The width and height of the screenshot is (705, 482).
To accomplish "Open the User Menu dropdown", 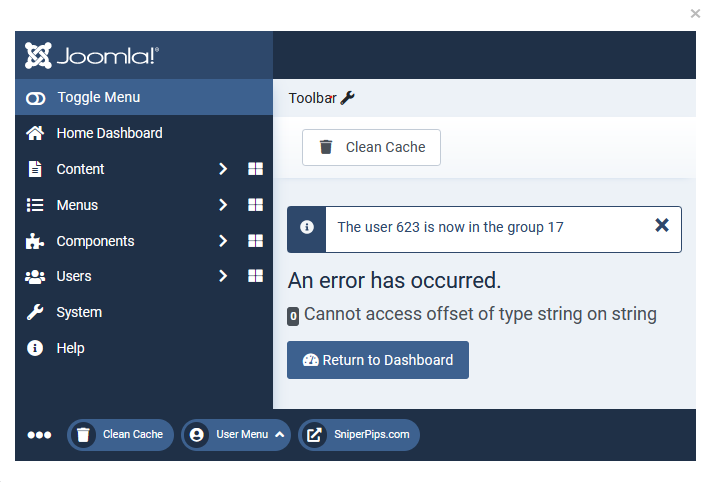I will click(x=236, y=435).
